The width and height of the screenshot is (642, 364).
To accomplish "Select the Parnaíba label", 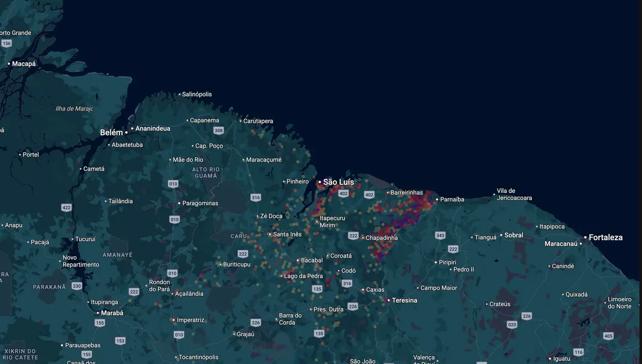I will coord(452,199).
